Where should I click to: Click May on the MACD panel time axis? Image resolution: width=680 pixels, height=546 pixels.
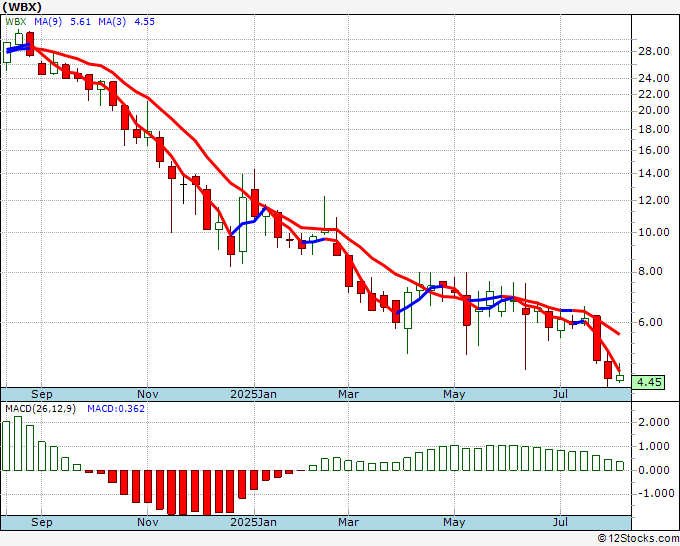tap(454, 522)
